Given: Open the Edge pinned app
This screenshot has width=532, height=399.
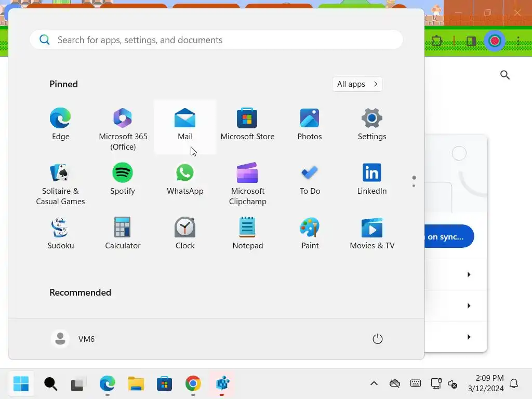Looking at the screenshot, I should (x=60, y=124).
